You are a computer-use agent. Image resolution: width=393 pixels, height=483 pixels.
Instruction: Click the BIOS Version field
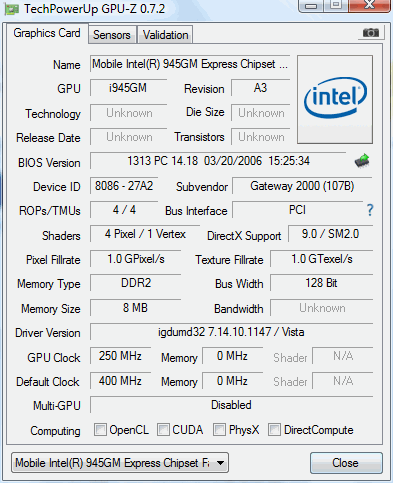pyautogui.click(x=218, y=161)
